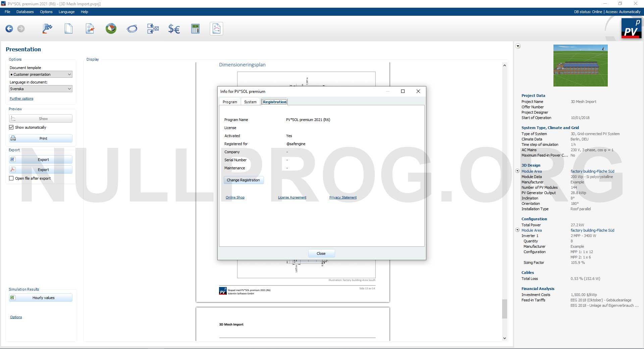Screen dimensions: 644x349
Task: Click the PDF icon on second Export button
Action: tap(13, 170)
